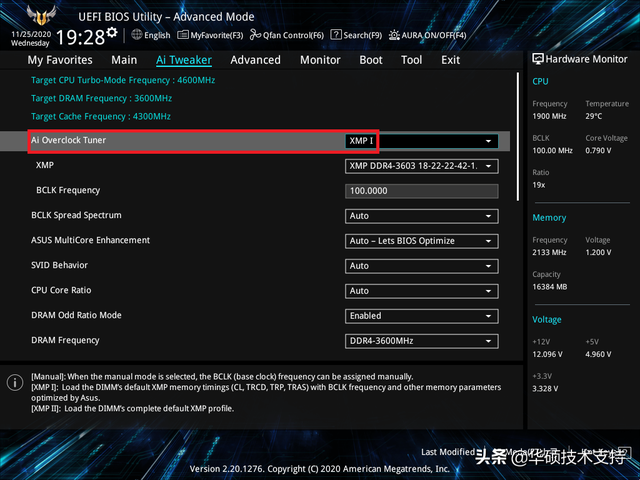640x480 pixels.
Task: Open the Exit tab
Action: tap(451, 60)
